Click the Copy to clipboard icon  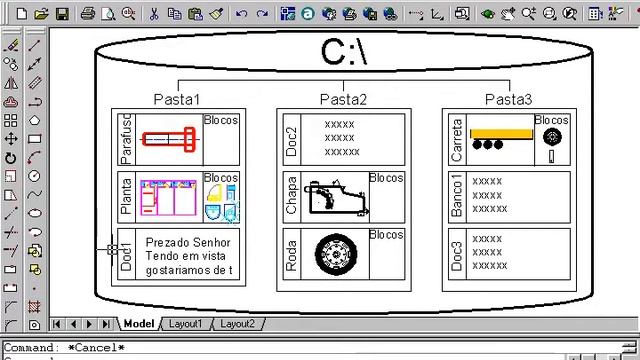point(175,14)
